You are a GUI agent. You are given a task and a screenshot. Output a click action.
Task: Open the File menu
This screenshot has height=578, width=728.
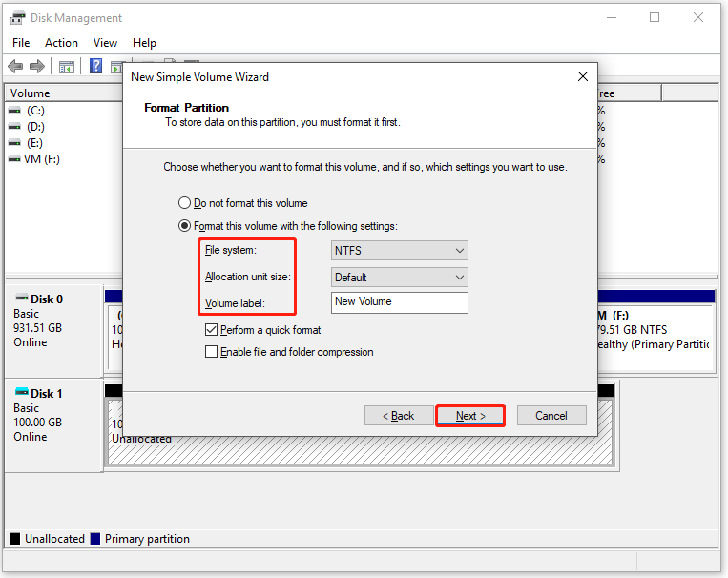pyautogui.click(x=21, y=43)
